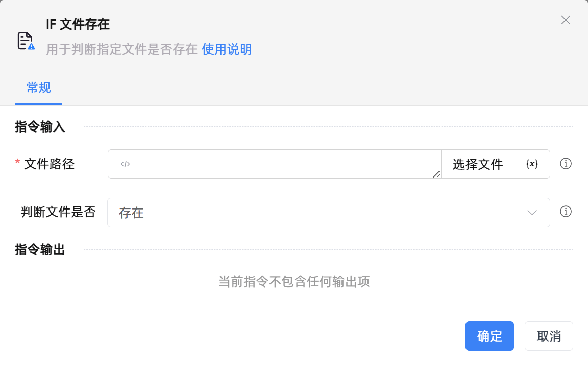Cancel with the 取消 button
The image size is (588, 365).
point(549,336)
